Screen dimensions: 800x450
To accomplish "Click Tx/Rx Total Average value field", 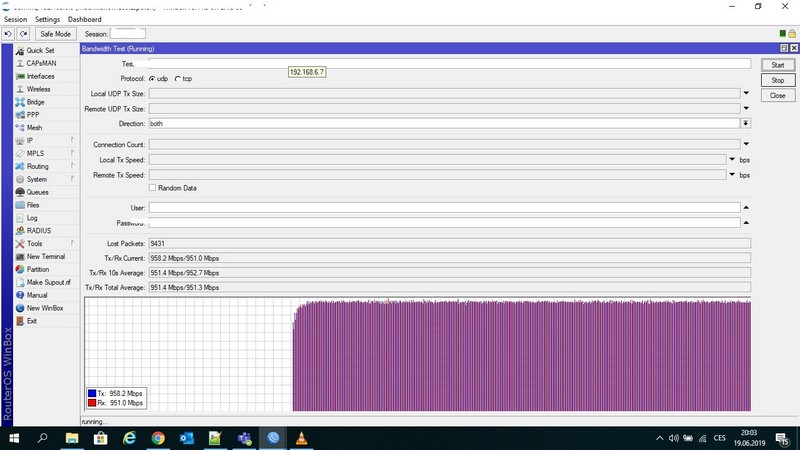I will [x=449, y=287].
